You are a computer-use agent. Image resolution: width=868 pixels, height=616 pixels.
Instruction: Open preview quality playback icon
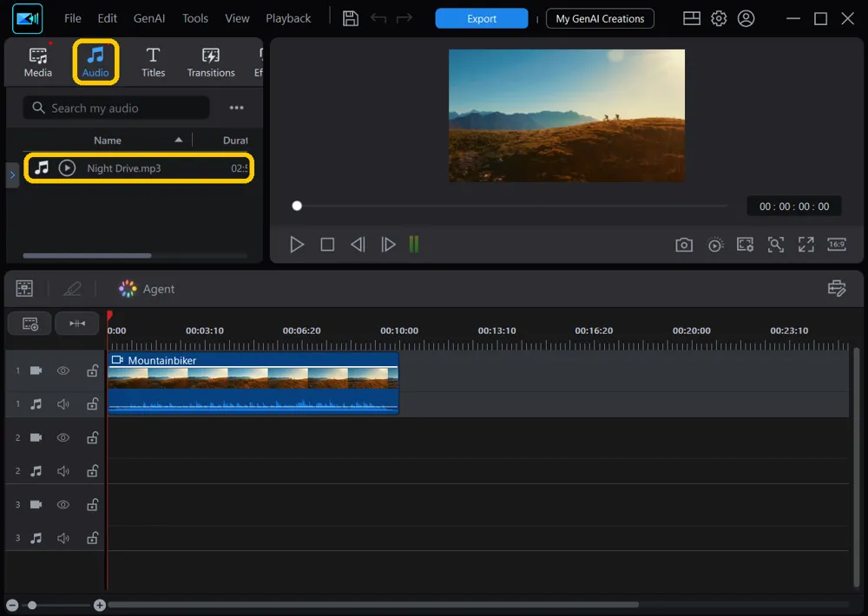click(x=715, y=245)
